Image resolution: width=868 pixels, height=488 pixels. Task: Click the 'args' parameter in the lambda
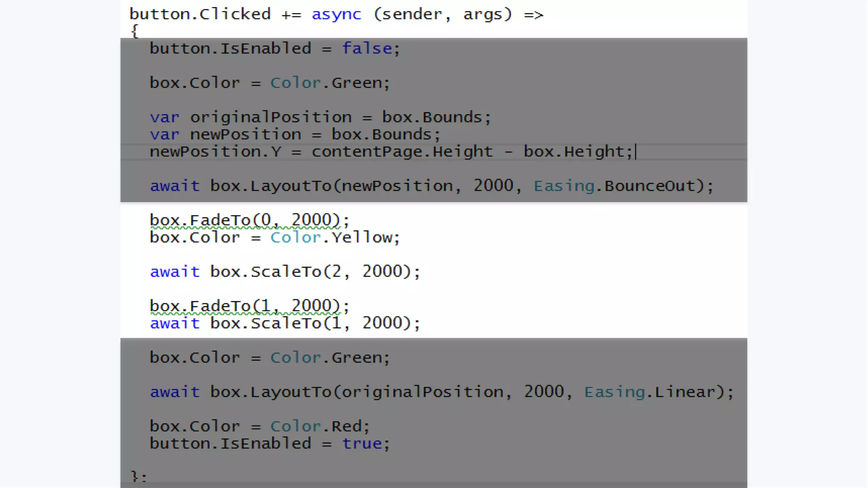pyautogui.click(x=482, y=14)
